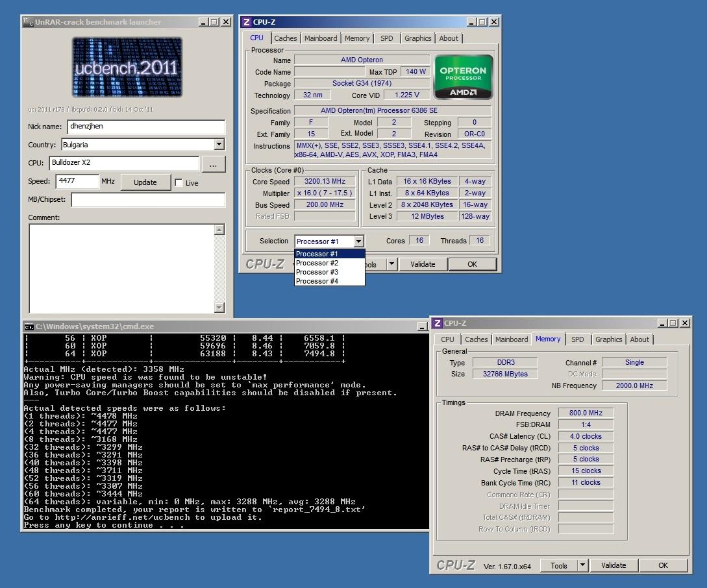This screenshot has height=588, width=707.
Task: Click the Opteron processor logo image
Action: [x=463, y=77]
